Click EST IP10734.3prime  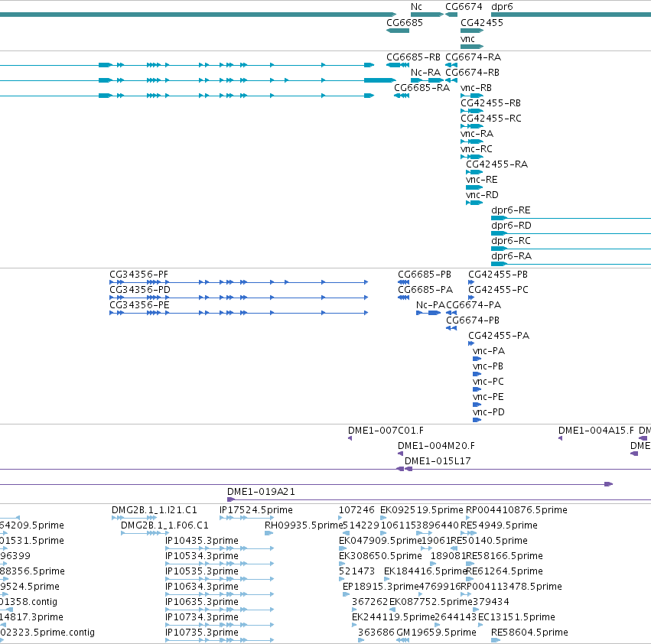pyautogui.click(x=202, y=617)
